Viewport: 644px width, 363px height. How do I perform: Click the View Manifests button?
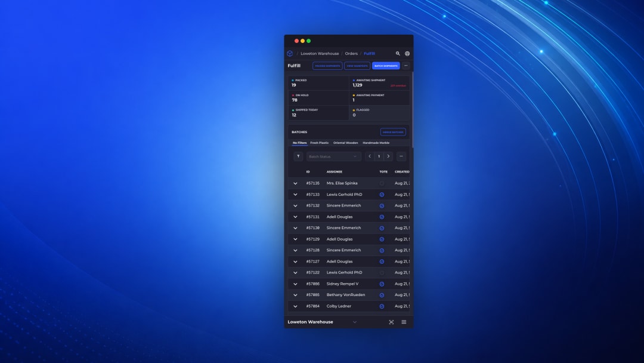coord(357,66)
